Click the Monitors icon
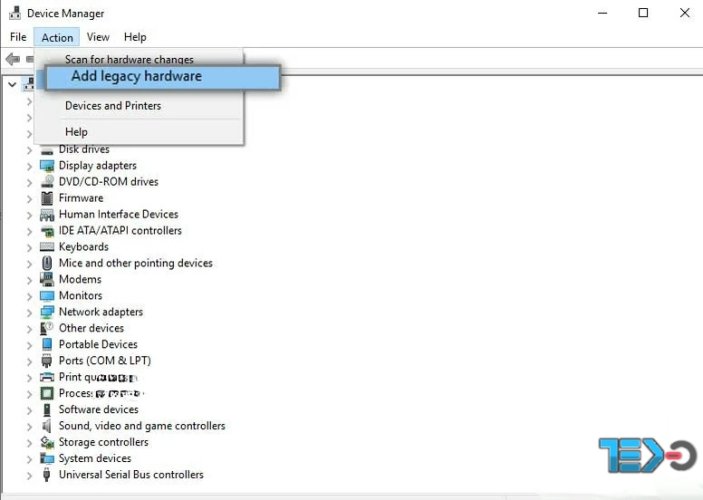This screenshot has width=703, height=500. coord(47,296)
